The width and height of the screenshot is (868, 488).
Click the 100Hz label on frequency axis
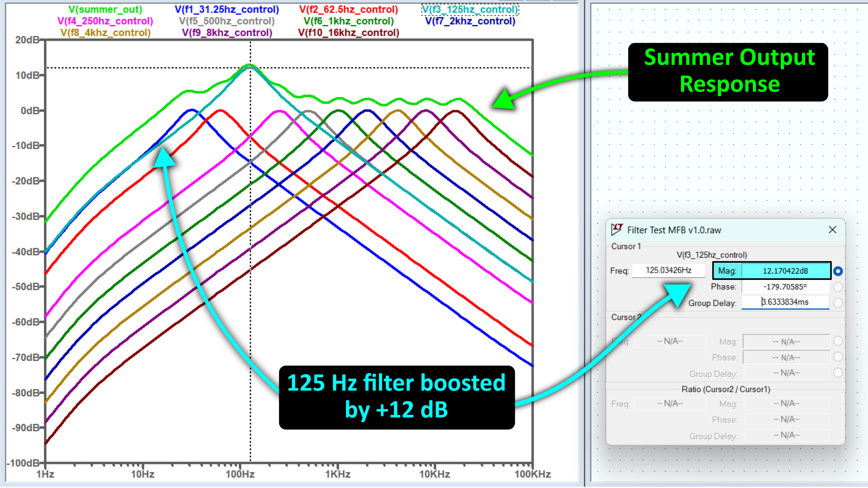pos(240,474)
